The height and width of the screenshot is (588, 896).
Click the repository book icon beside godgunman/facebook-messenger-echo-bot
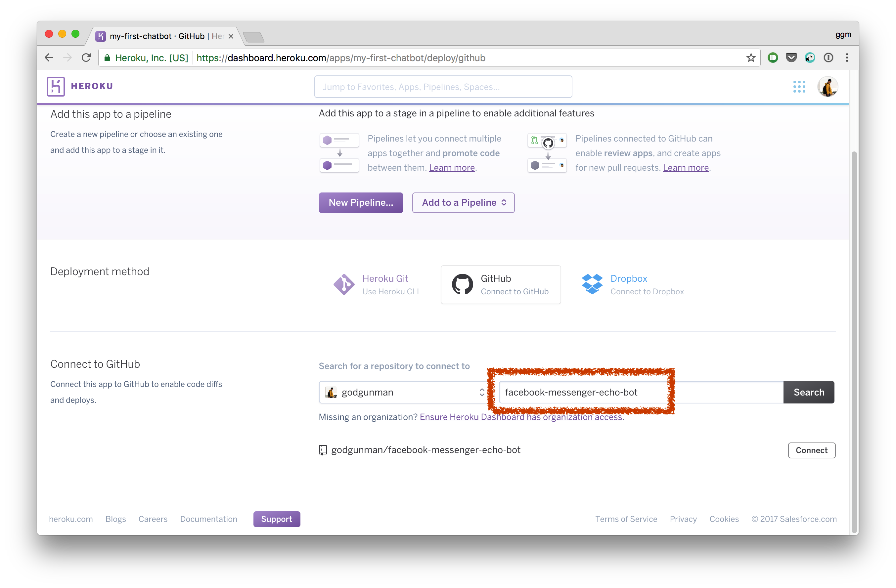coord(323,450)
